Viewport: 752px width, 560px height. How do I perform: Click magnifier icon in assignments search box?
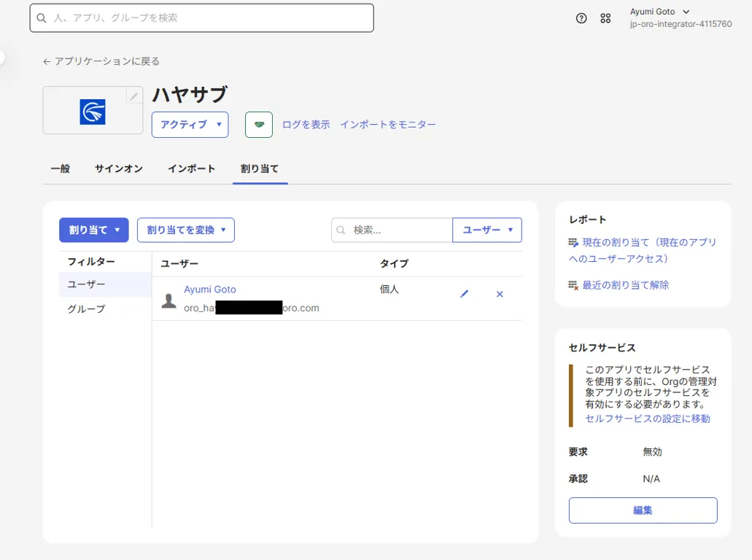(x=341, y=230)
